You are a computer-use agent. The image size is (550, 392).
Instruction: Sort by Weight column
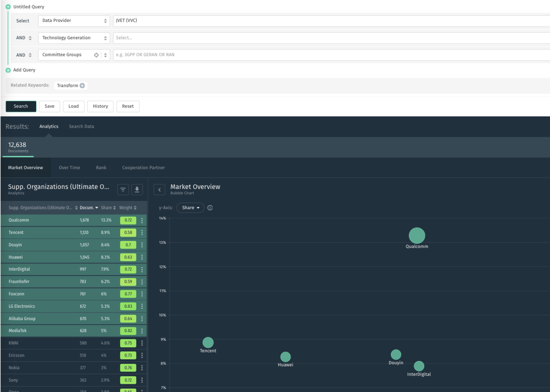pos(128,208)
